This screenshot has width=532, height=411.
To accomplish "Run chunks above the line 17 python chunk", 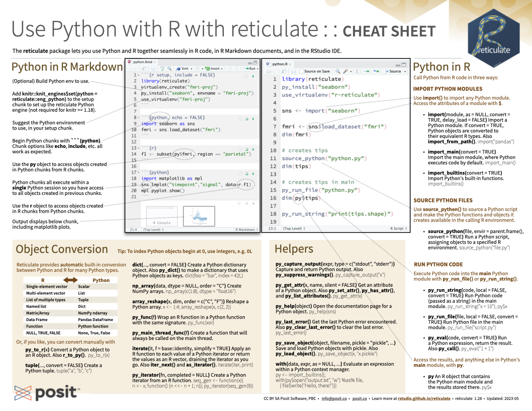I will click(247, 174).
